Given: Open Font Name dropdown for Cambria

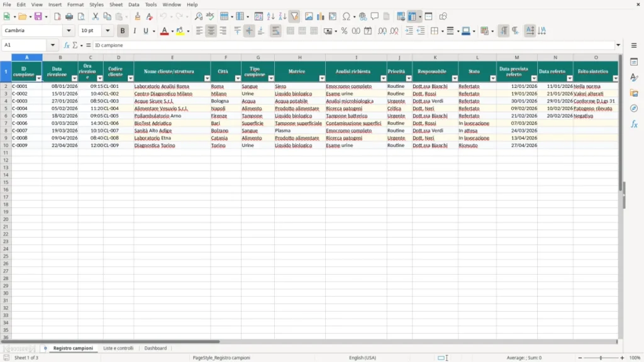Looking at the screenshot, I should pyautogui.click(x=69, y=31).
